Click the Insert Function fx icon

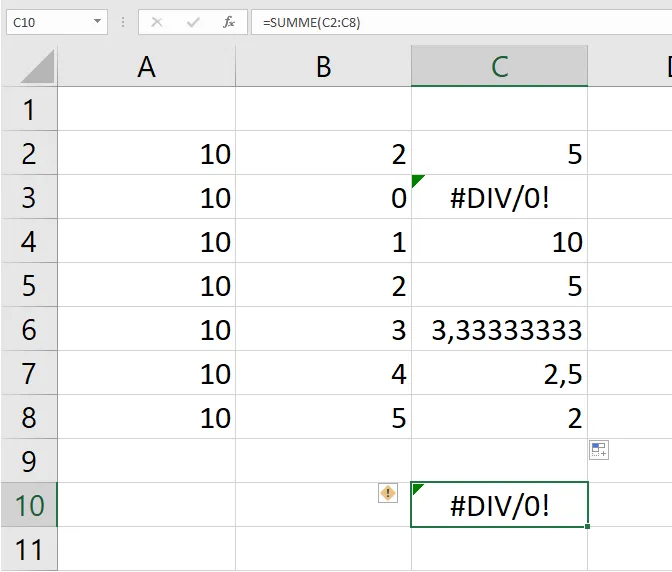click(229, 22)
